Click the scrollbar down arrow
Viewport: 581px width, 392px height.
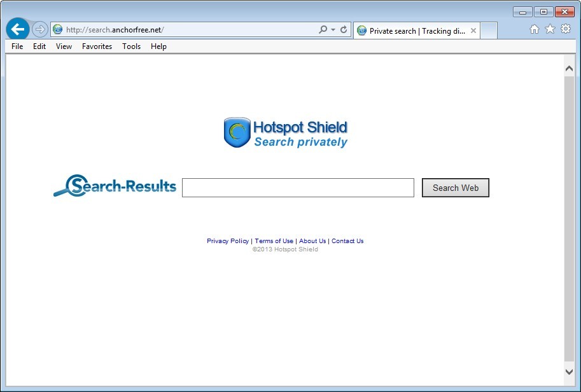[569, 372]
